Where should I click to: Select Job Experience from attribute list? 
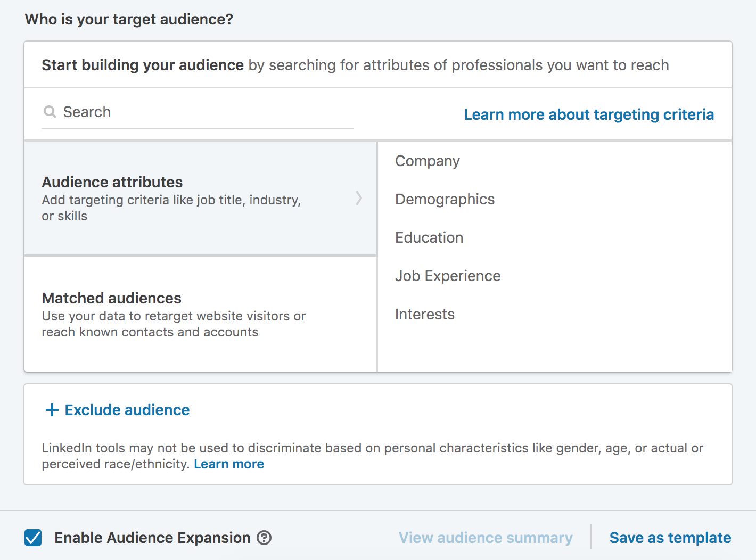[x=447, y=276]
